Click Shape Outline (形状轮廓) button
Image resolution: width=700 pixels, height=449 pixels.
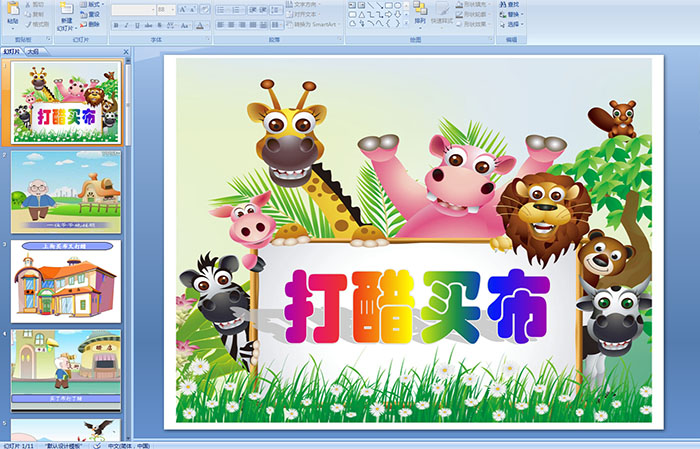click(x=472, y=14)
